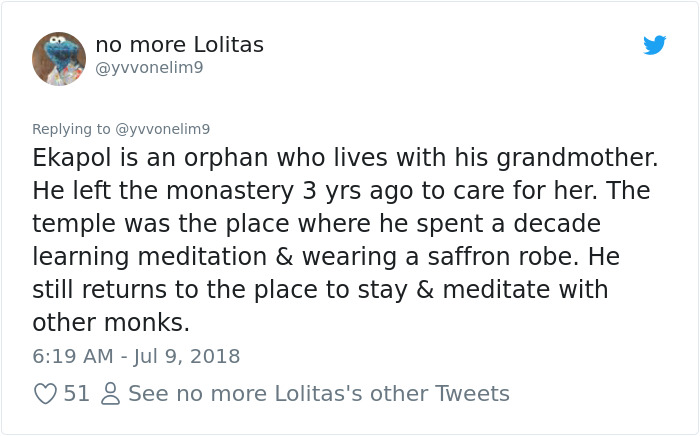Open the "no more Lolitas" display name

point(180,45)
